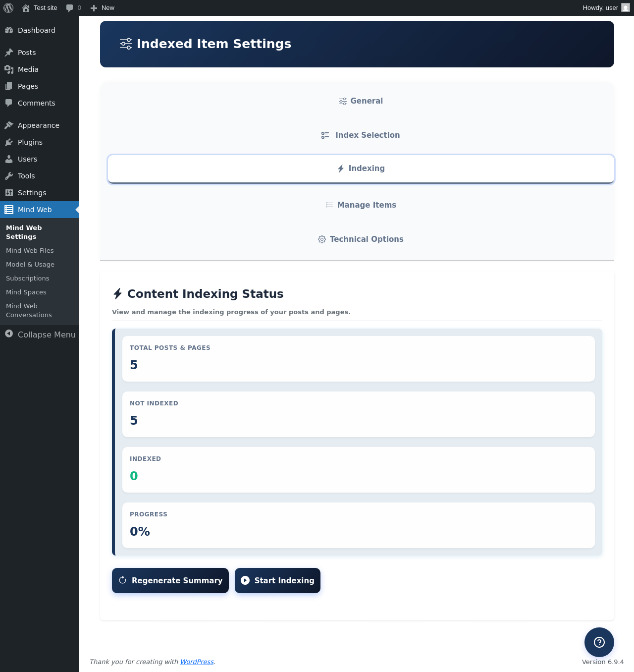Click the round help question mark button
This screenshot has width=634, height=672.
click(599, 642)
